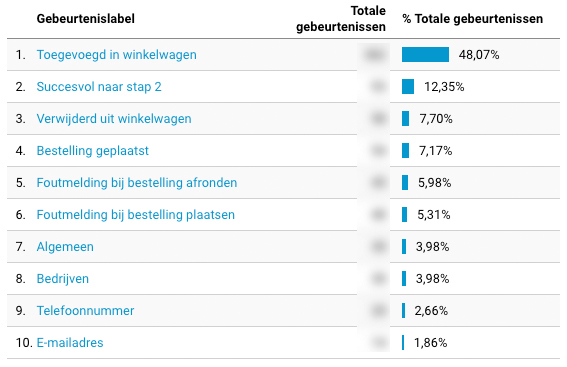Click the 7,70% bar for removed items
The height and width of the screenshot is (367, 567).
(x=405, y=119)
